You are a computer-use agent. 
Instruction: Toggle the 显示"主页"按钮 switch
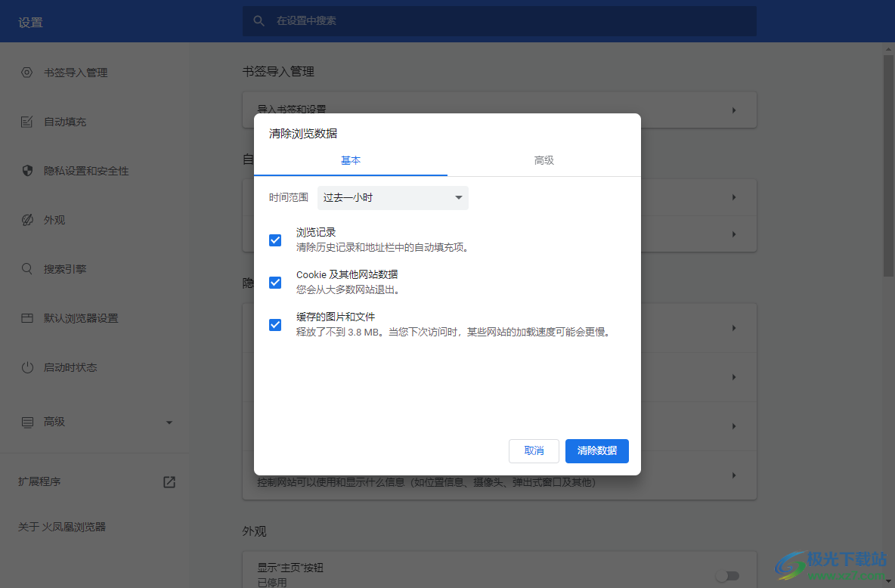coord(728,575)
